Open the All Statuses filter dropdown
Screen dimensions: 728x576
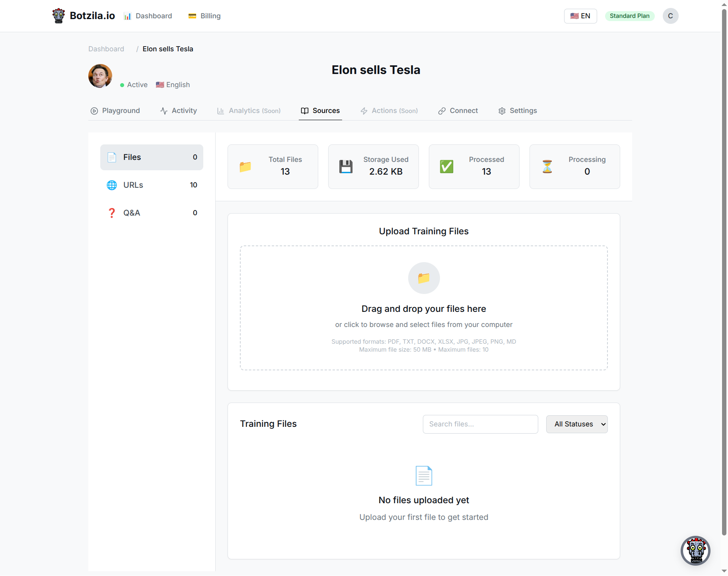click(x=577, y=424)
